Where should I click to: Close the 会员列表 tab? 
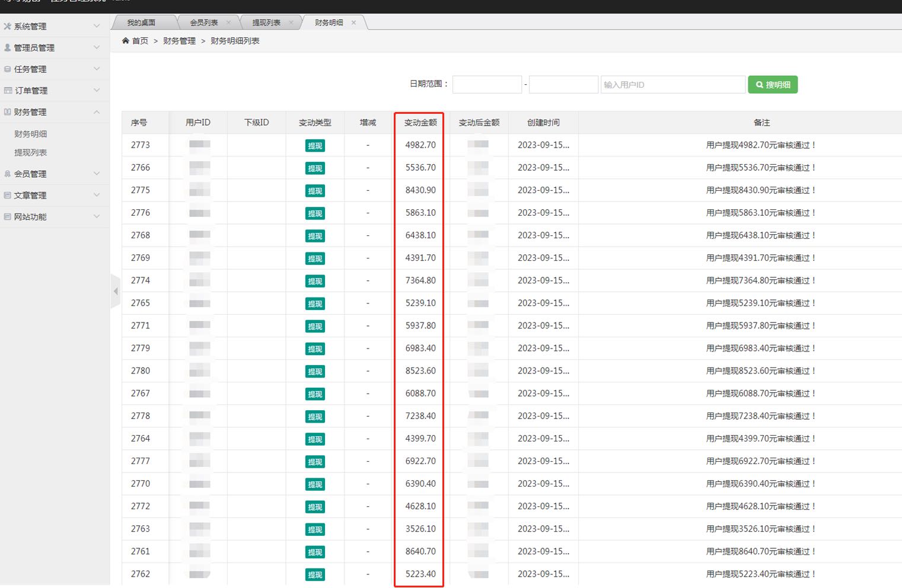coord(228,23)
